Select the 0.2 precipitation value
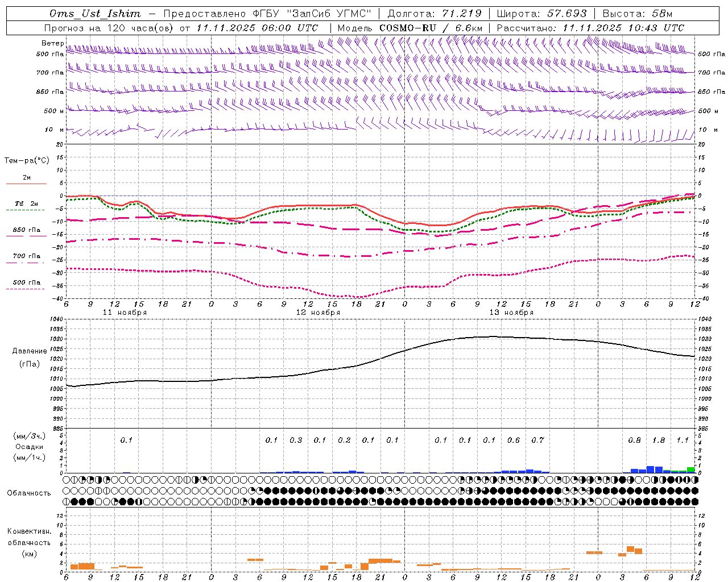The image size is (728, 582). (344, 440)
